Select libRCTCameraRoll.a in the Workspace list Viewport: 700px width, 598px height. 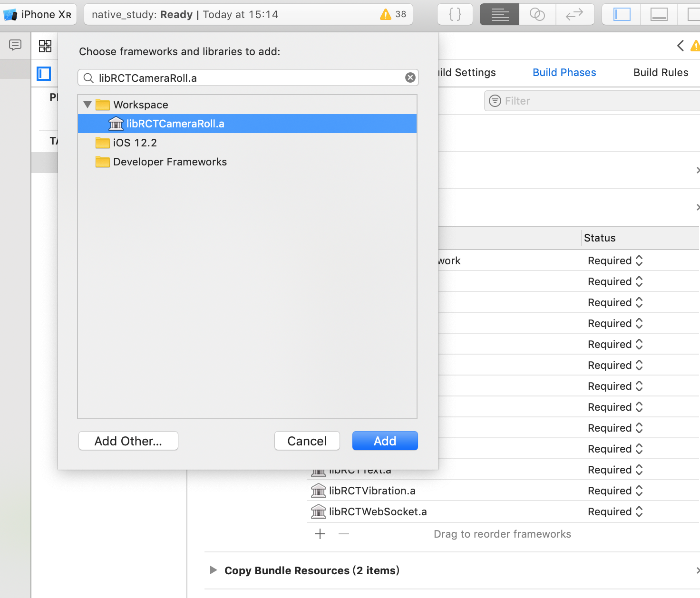247,124
